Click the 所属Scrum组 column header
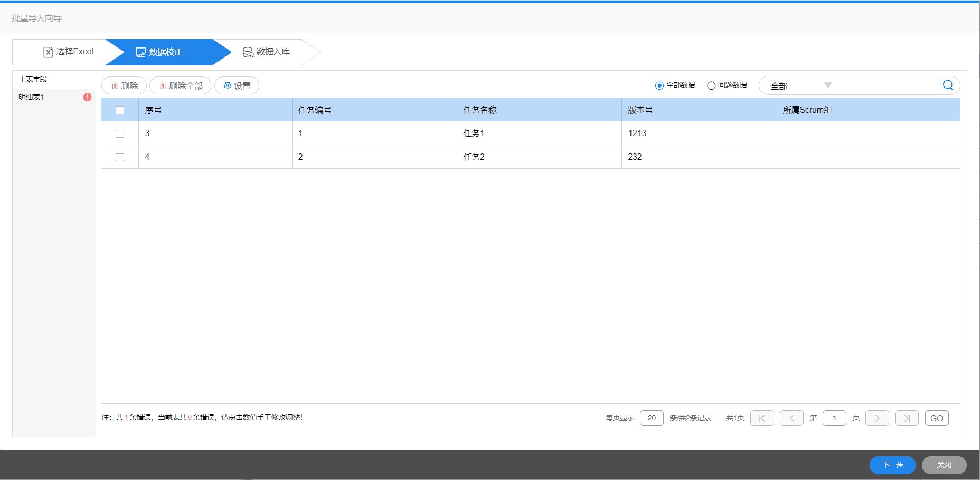The image size is (980, 480). (869, 110)
